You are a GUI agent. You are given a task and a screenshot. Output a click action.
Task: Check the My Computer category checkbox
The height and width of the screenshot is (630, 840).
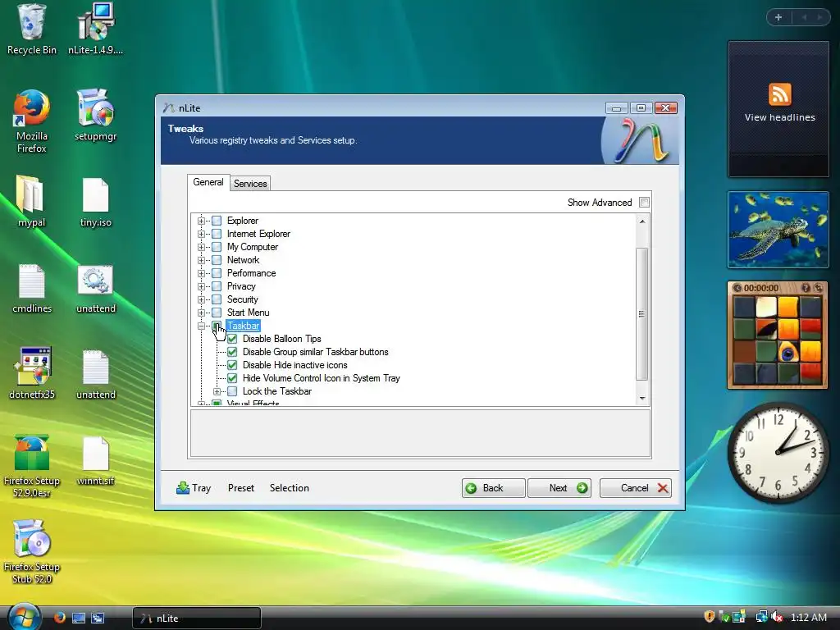(x=217, y=247)
